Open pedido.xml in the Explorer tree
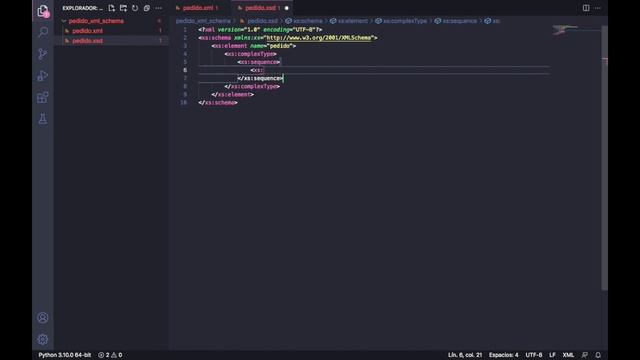 (87, 31)
